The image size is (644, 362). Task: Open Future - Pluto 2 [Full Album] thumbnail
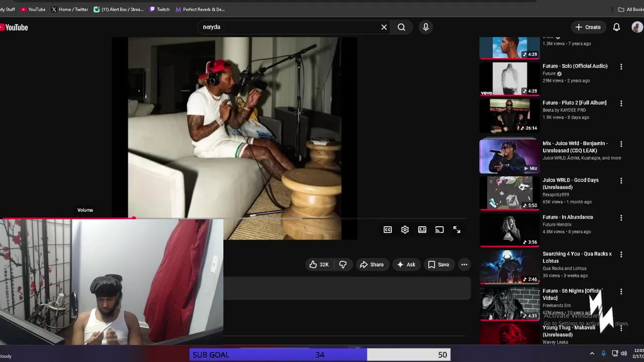click(x=509, y=116)
